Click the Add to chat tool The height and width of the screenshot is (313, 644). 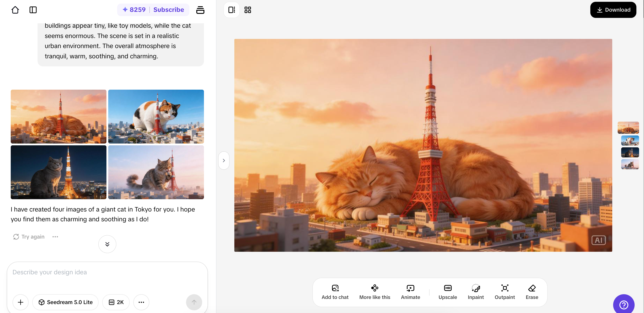pos(335,292)
